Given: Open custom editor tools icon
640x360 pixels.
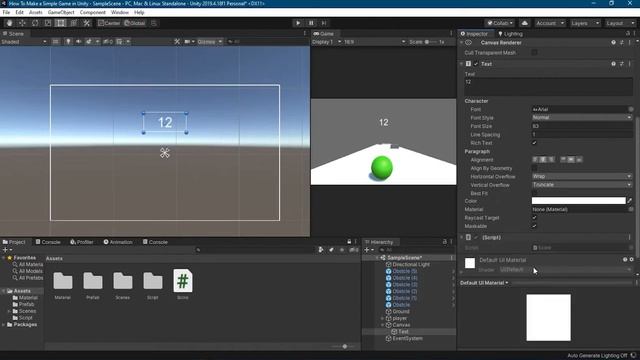Looking at the screenshot, I should (x=87, y=23).
